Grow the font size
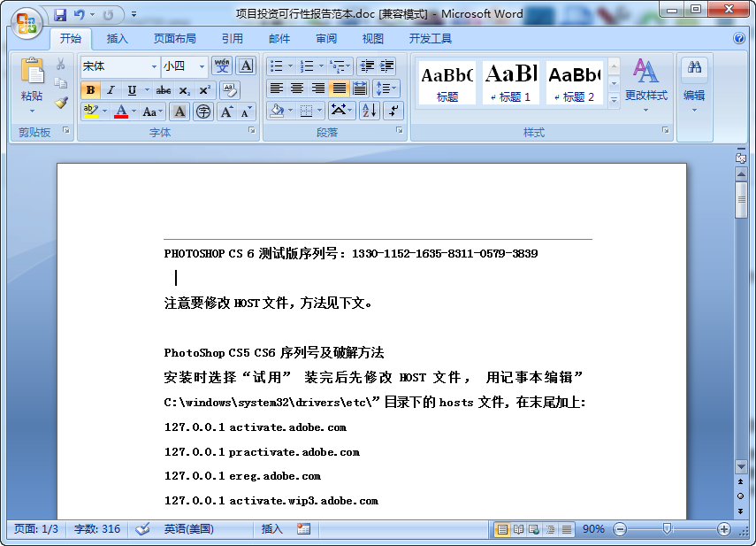Screen dimensions: 756x546 pos(226,112)
